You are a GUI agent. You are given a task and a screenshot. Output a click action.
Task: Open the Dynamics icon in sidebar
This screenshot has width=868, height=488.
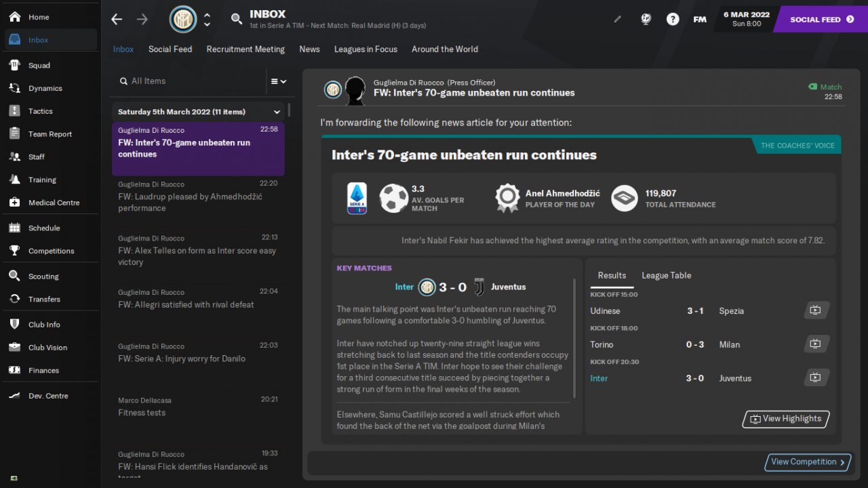14,88
